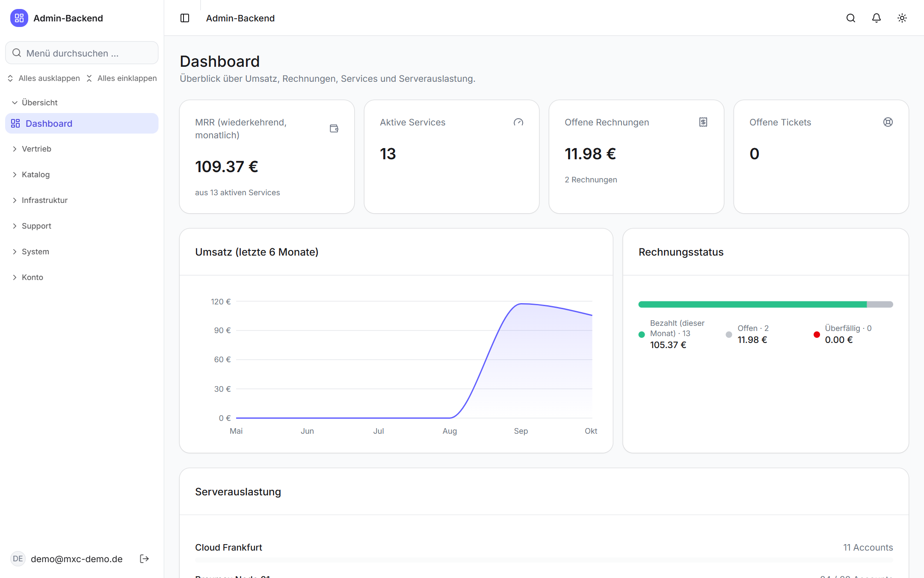Click Alles einklappen to collapse all
Viewport: 924px width, 578px height.
[x=122, y=78]
